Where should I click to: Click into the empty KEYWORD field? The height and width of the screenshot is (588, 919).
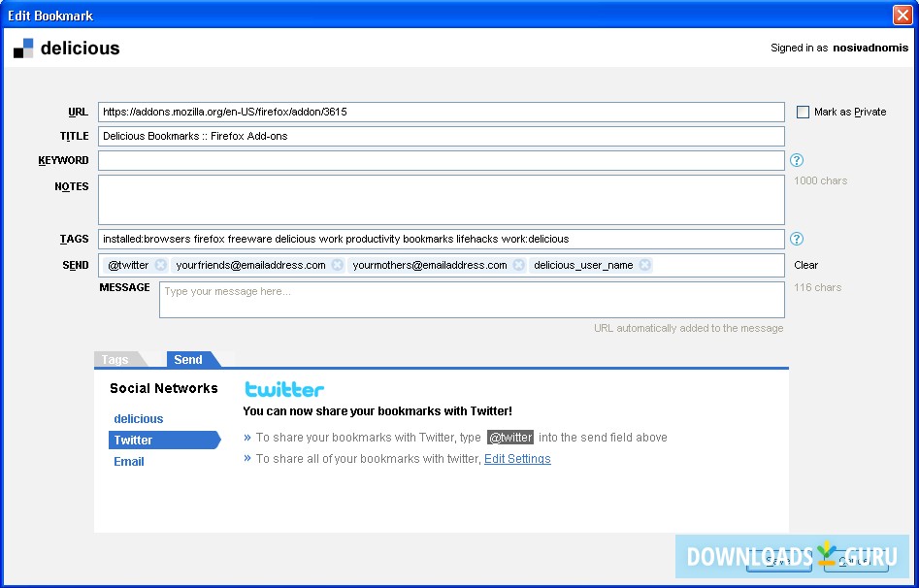pos(442,160)
